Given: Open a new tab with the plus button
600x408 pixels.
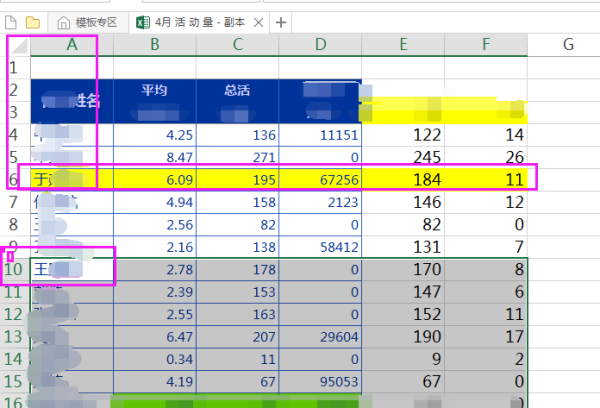Looking at the screenshot, I should coord(281,21).
